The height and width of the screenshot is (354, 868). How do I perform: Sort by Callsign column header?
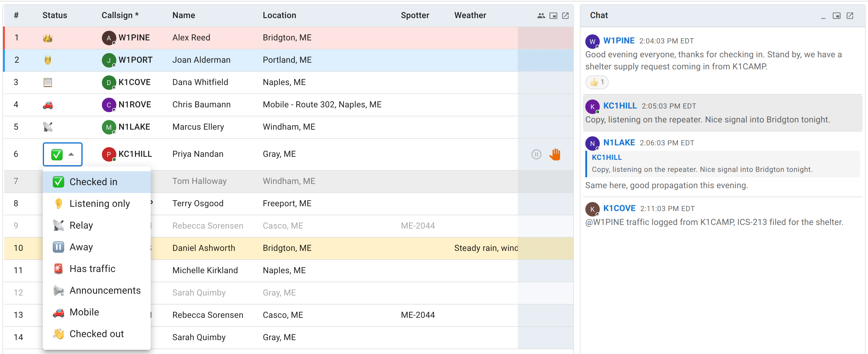pyautogui.click(x=120, y=15)
